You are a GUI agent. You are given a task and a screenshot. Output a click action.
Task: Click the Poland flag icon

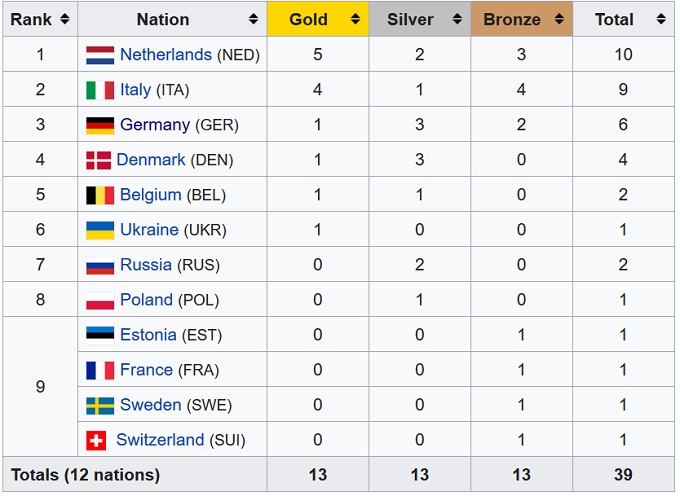click(x=100, y=300)
